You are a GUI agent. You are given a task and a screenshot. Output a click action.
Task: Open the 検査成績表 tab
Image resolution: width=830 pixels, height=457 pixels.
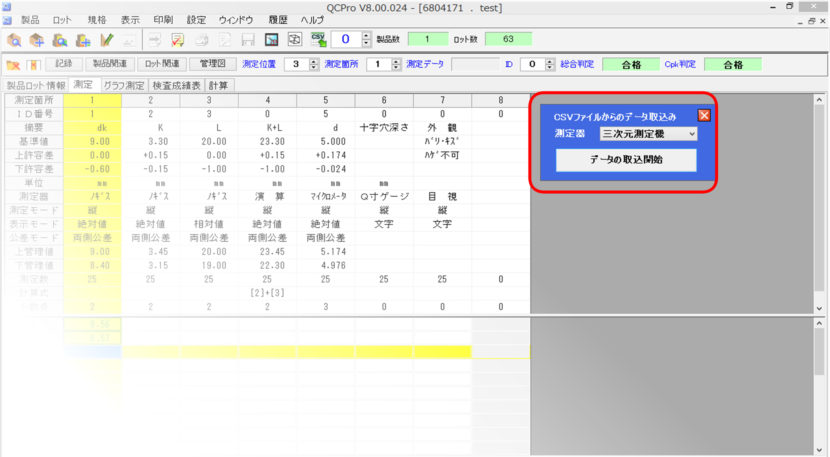click(179, 86)
